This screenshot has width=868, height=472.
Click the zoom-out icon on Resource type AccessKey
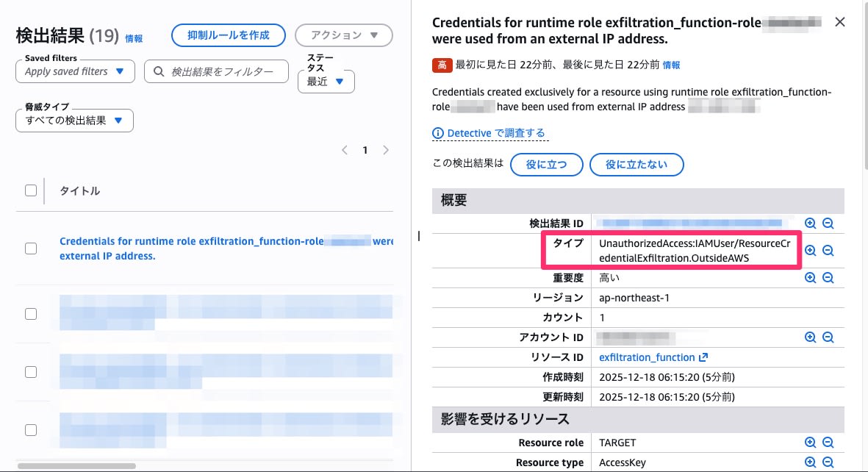tap(828, 462)
